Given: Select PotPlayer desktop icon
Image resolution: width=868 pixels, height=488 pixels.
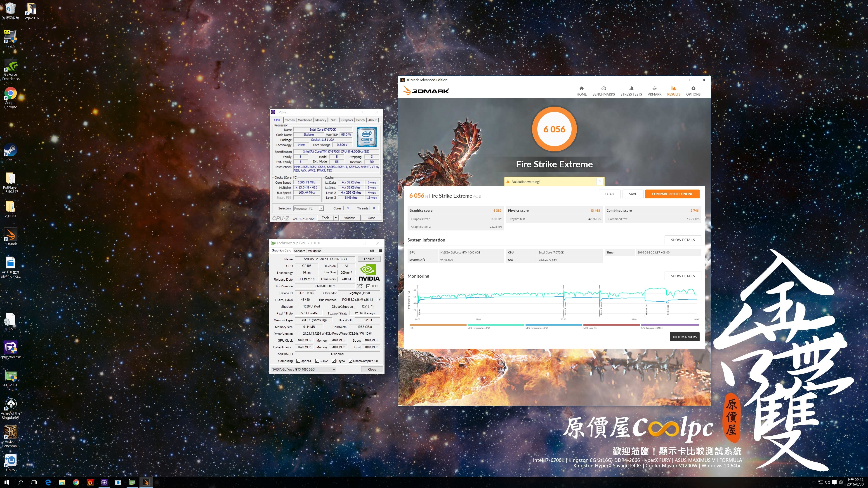Looking at the screenshot, I should pos(10,183).
